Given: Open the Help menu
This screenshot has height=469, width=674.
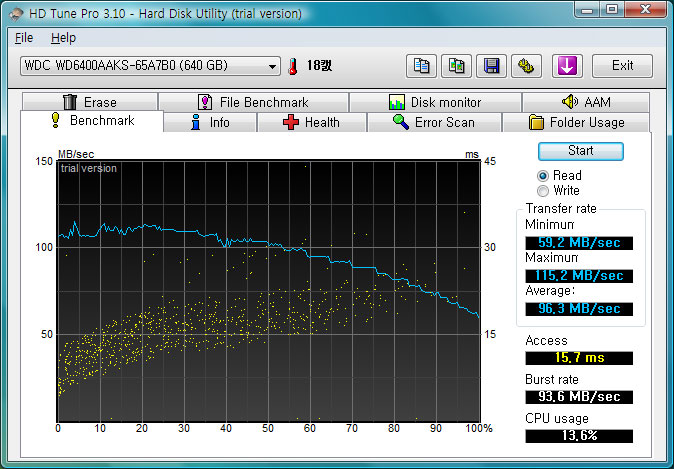Looking at the screenshot, I should click(x=63, y=38).
